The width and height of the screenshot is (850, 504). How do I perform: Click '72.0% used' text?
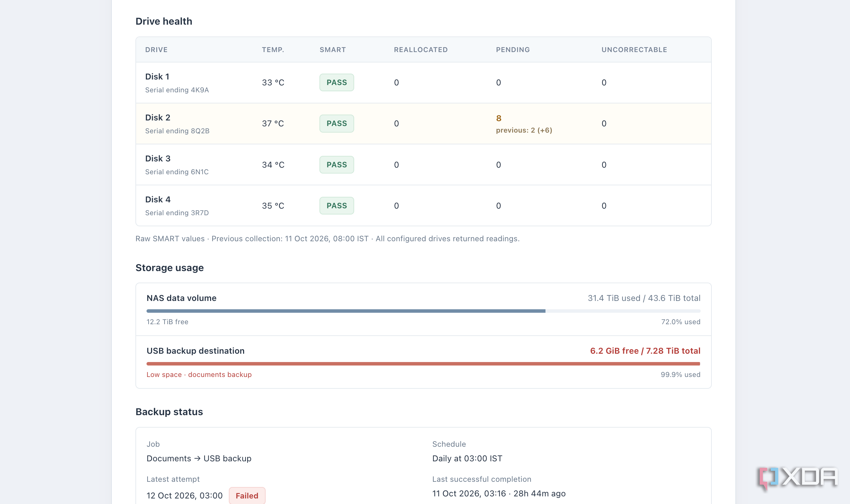681,322
